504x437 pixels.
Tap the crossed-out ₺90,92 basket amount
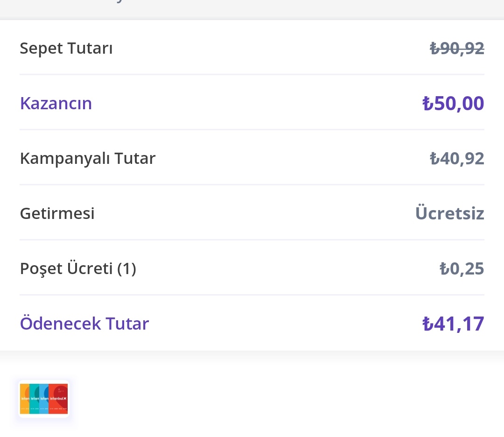tap(457, 48)
